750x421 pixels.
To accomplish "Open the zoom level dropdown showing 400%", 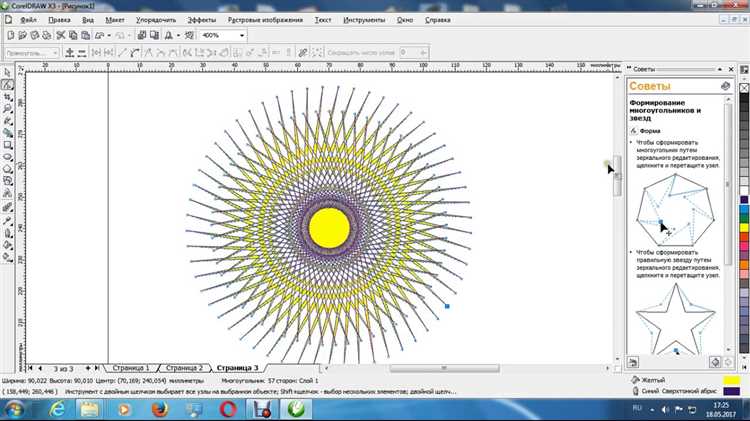I will (240, 35).
